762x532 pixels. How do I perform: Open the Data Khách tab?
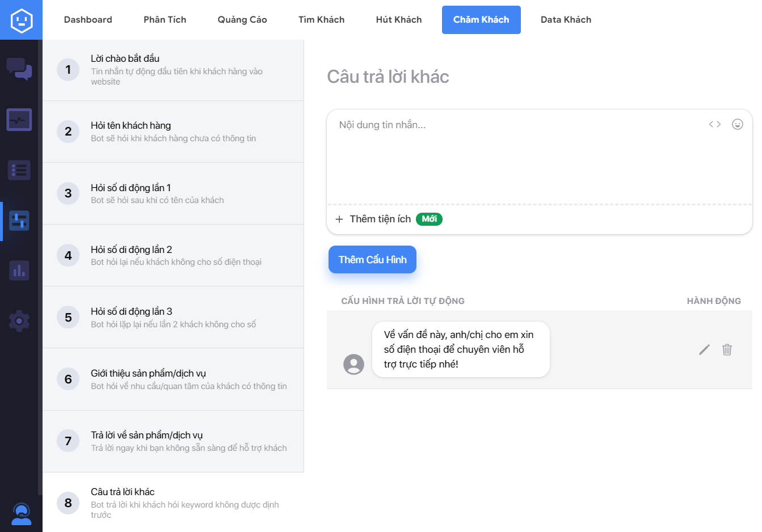(566, 20)
